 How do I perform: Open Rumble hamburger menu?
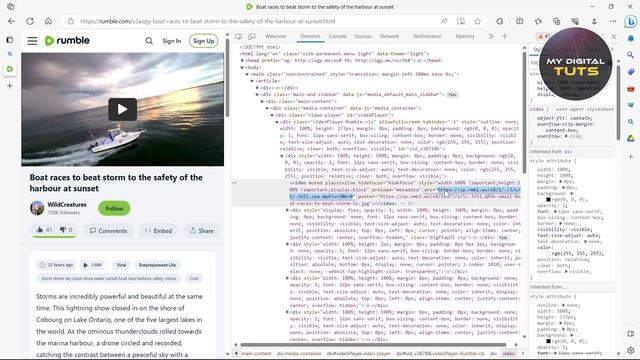(x=32, y=41)
